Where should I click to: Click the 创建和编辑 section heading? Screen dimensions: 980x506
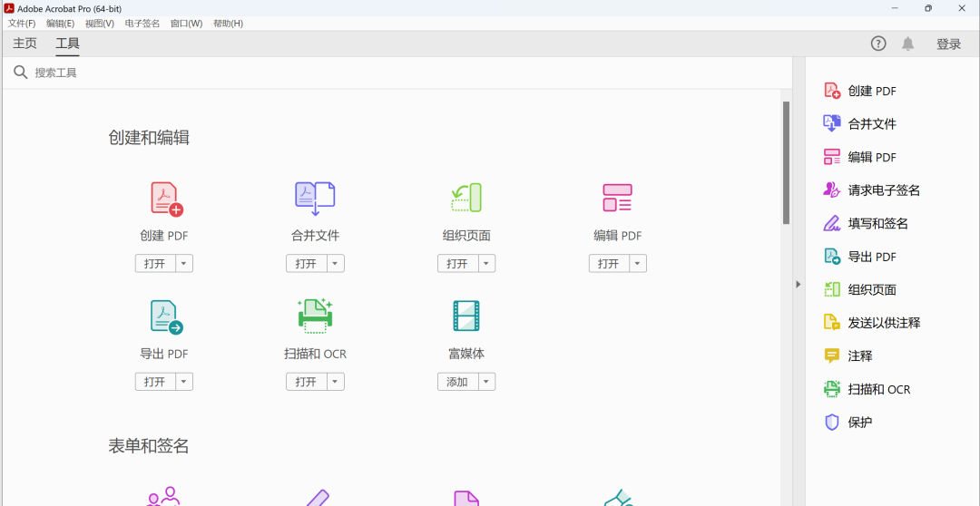(x=149, y=138)
